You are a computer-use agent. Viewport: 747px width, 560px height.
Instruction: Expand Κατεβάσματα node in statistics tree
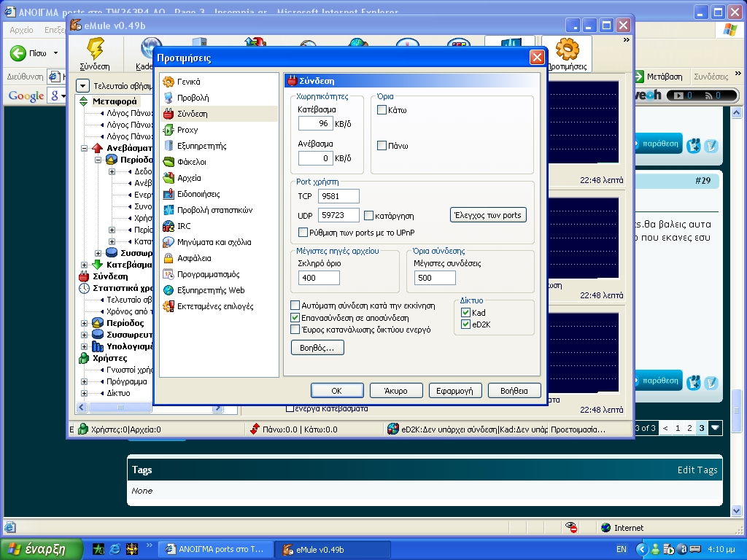click(x=85, y=265)
